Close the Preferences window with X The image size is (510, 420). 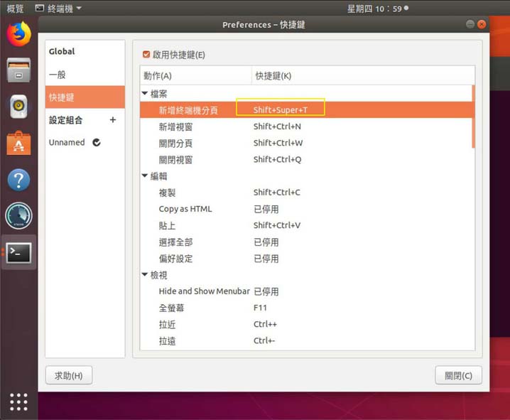tap(482, 24)
